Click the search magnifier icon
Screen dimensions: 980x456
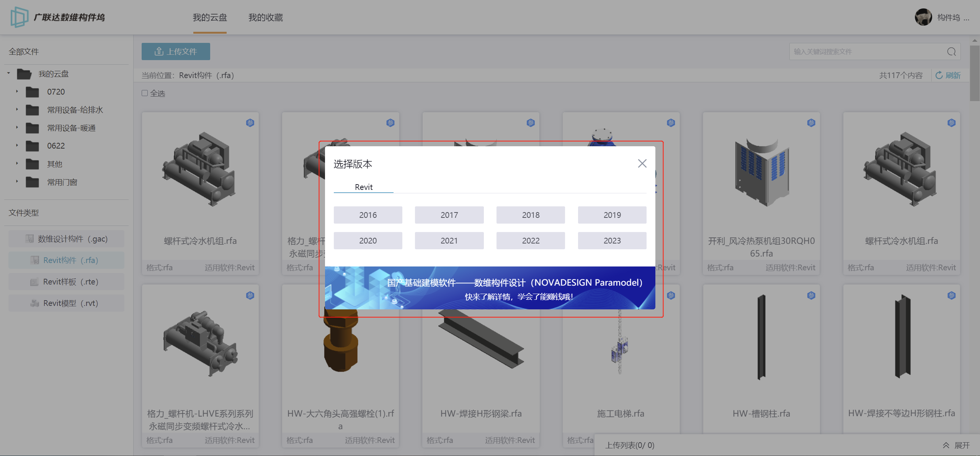tap(952, 52)
